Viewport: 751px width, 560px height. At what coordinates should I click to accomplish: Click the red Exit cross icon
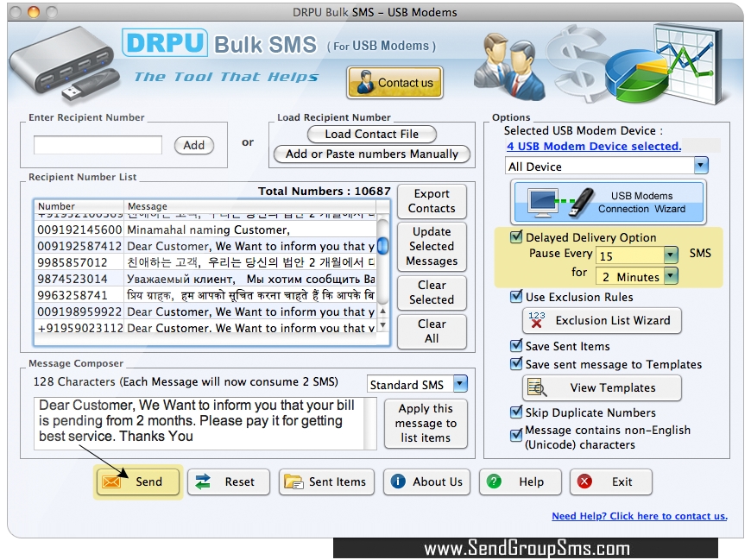[584, 481]
